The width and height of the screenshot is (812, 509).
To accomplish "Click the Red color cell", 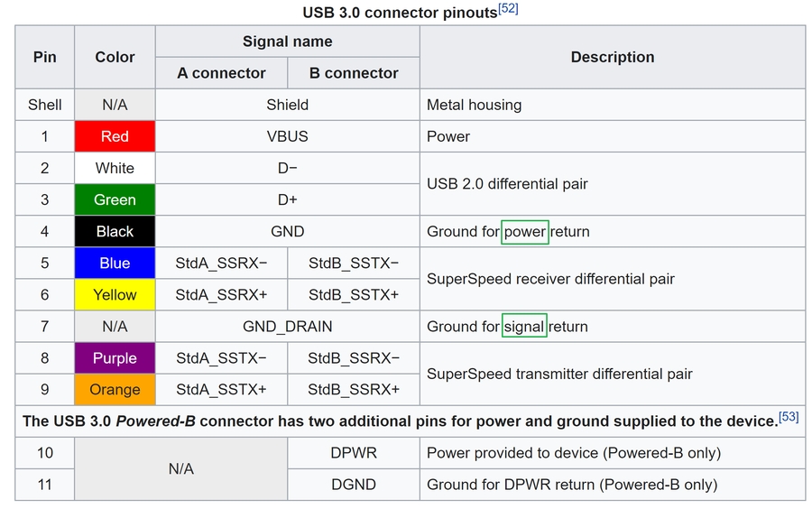I will tap(115, 136).
